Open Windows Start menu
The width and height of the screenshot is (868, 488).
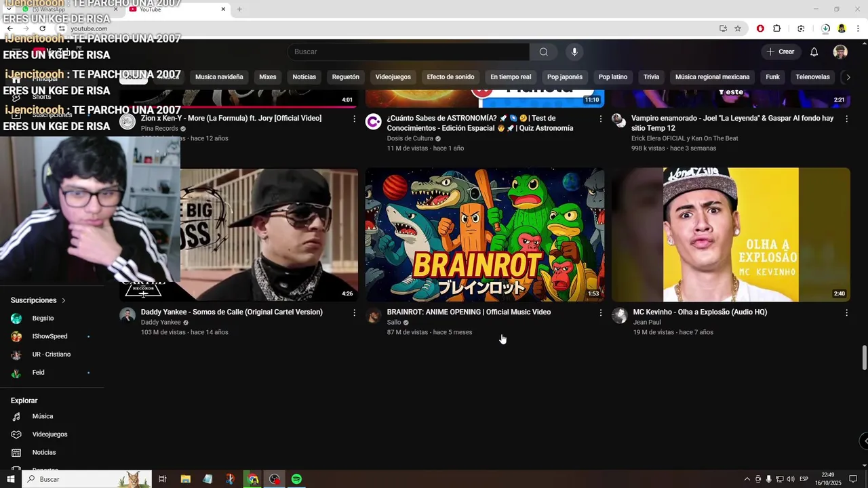tap(10, 479)
